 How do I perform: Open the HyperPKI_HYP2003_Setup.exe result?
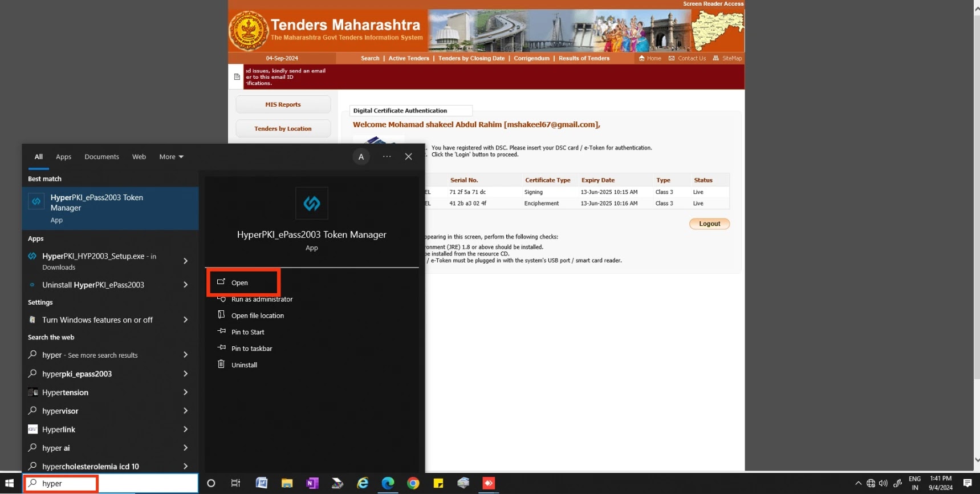click(100, 261)
